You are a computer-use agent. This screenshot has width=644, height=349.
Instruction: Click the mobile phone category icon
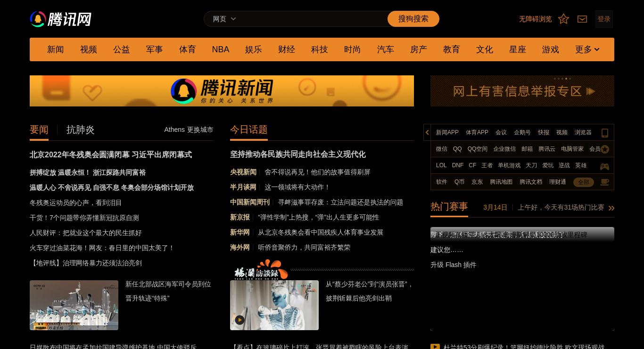pos(605,133)
